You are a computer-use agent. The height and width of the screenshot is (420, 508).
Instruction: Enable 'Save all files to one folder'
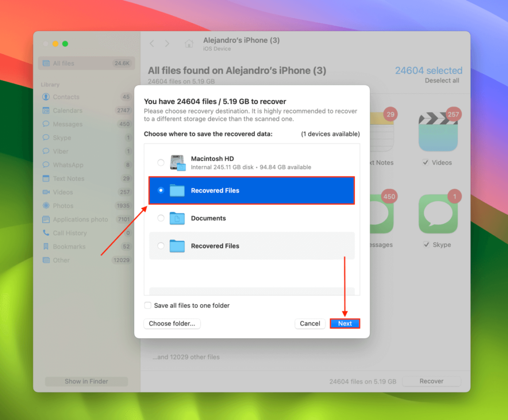coord(148,305)
